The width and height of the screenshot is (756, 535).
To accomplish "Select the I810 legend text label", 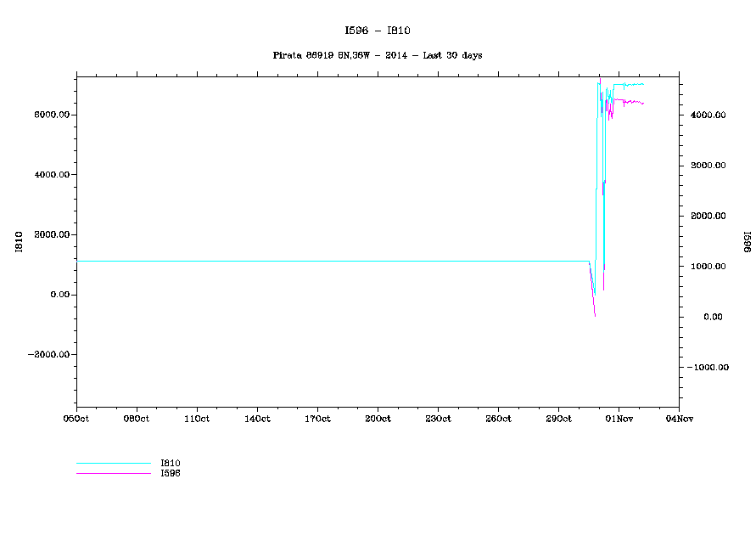I will (x=171, y=463).
